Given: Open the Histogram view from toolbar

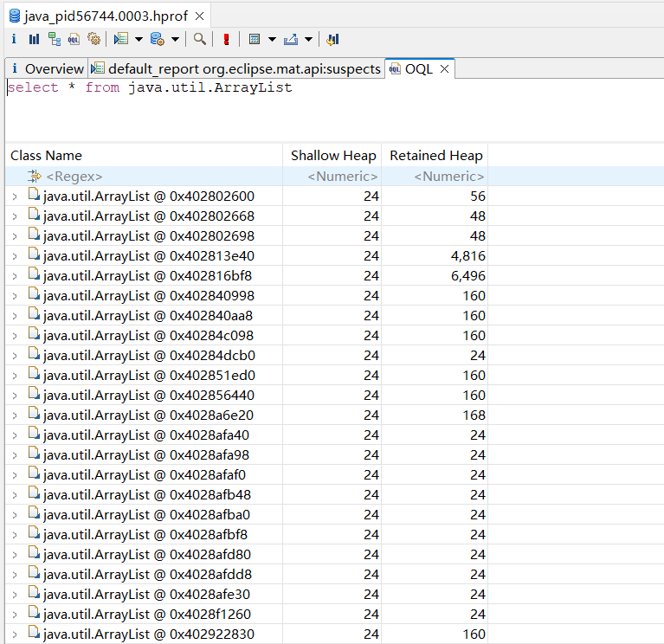Looking at the screenshot, I should (x=34, y=39).
